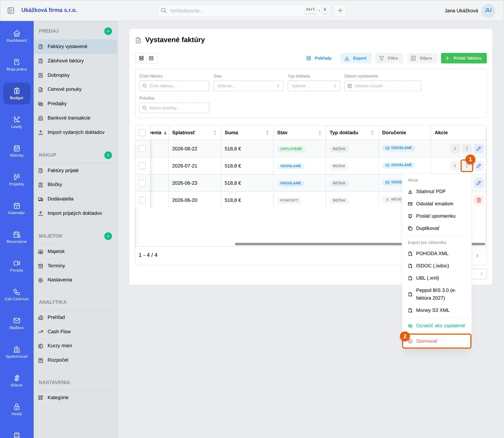Open Dashboard in the left rail
Viewport: 504px width, 438px height.
click(x=17, y=36)
